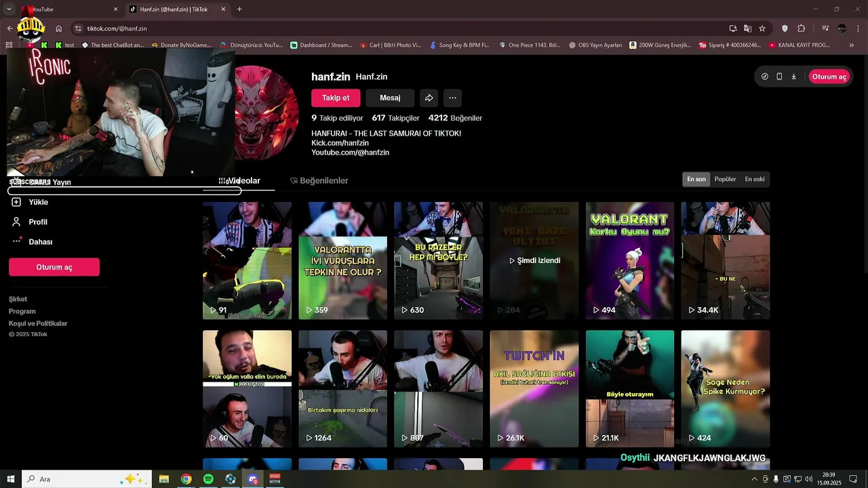Open the Song Key & BPM bookmark
868x488 pixels.
pos(458,45)
